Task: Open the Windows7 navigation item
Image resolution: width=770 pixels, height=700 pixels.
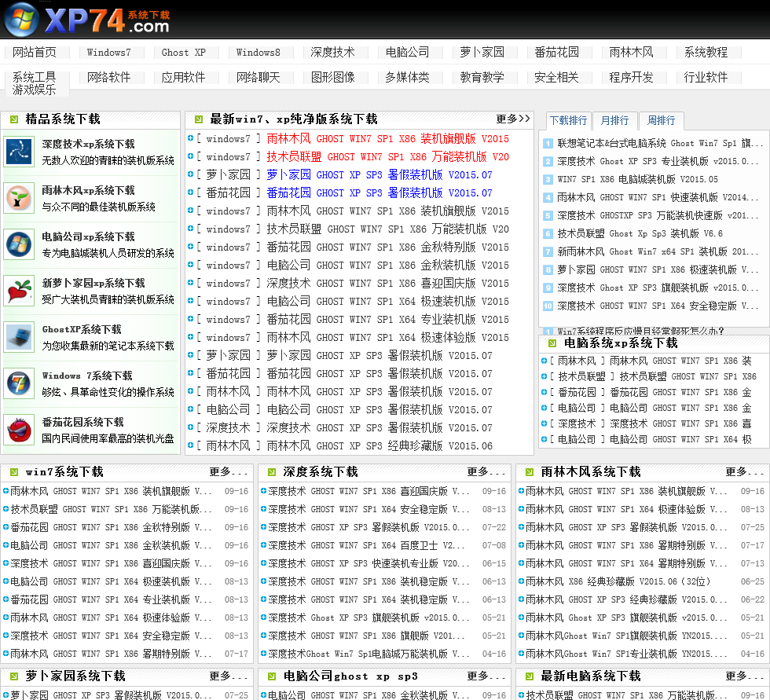Action: (109, 53)
